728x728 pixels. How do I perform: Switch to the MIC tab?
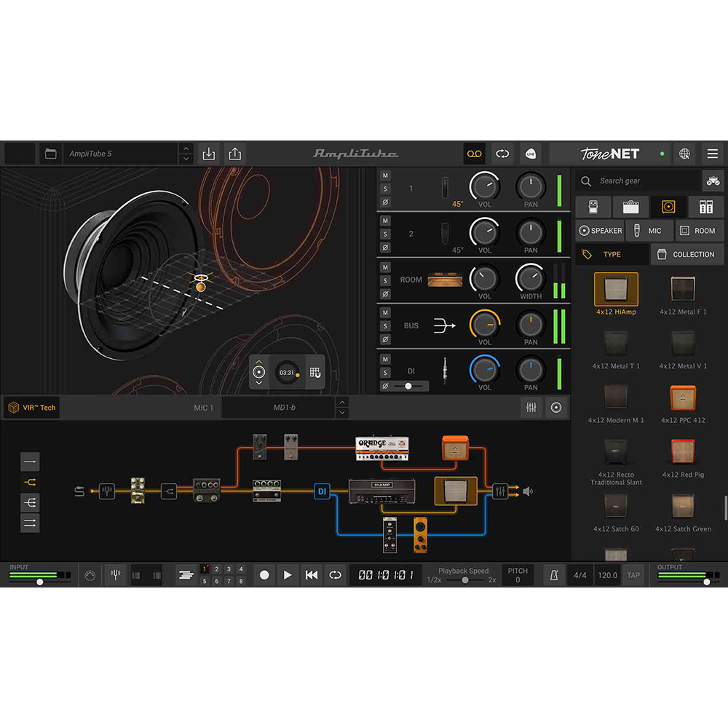[649, 231]
